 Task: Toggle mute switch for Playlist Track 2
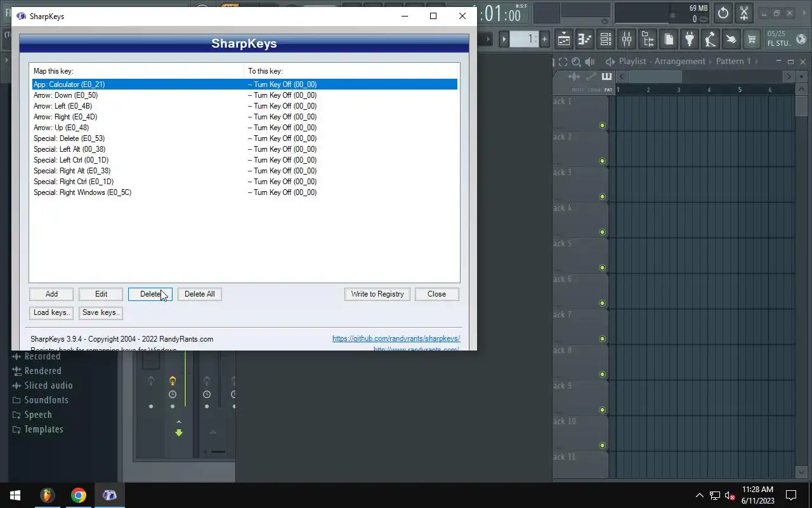click(x=603, y=161)
